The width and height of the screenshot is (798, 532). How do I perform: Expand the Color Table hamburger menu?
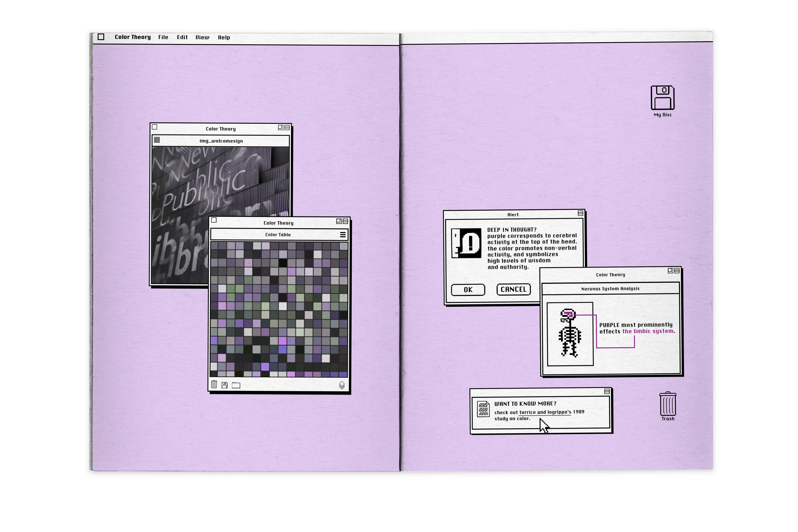click(343, 234)
